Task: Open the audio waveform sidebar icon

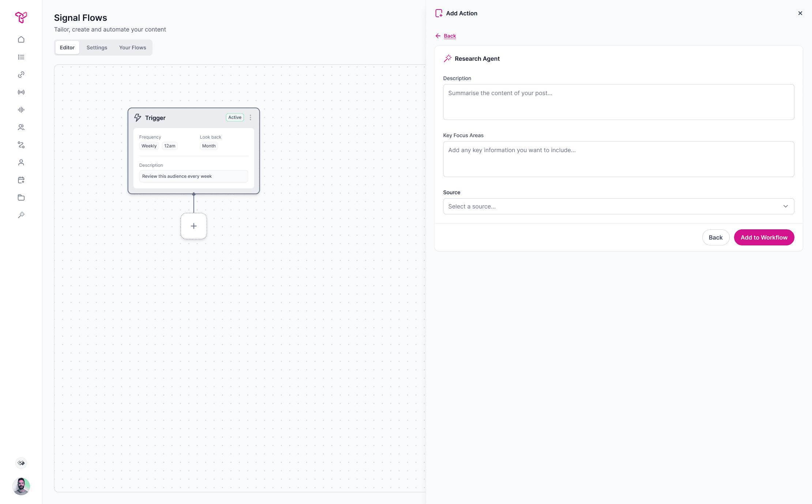Action: (x=21, y=110)
